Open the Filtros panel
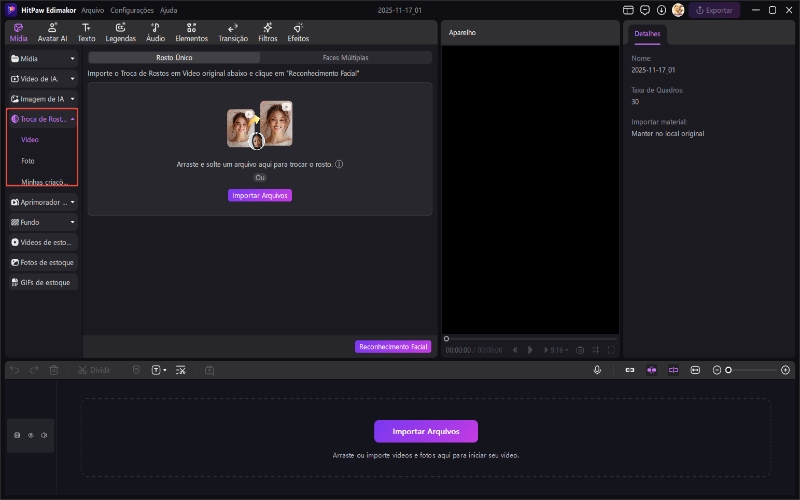Screen dimensions: 800x500 click(x=268, y=32)
